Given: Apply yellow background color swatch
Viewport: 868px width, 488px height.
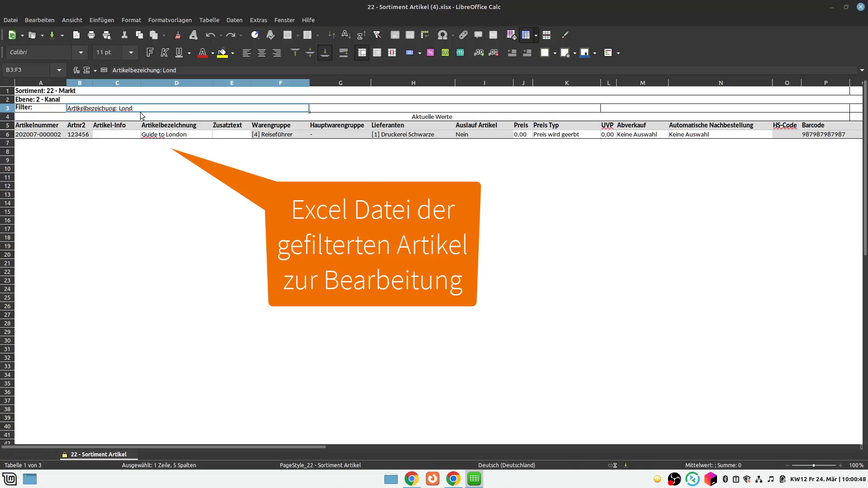Looking at the screenshot, I should (222, 53).
